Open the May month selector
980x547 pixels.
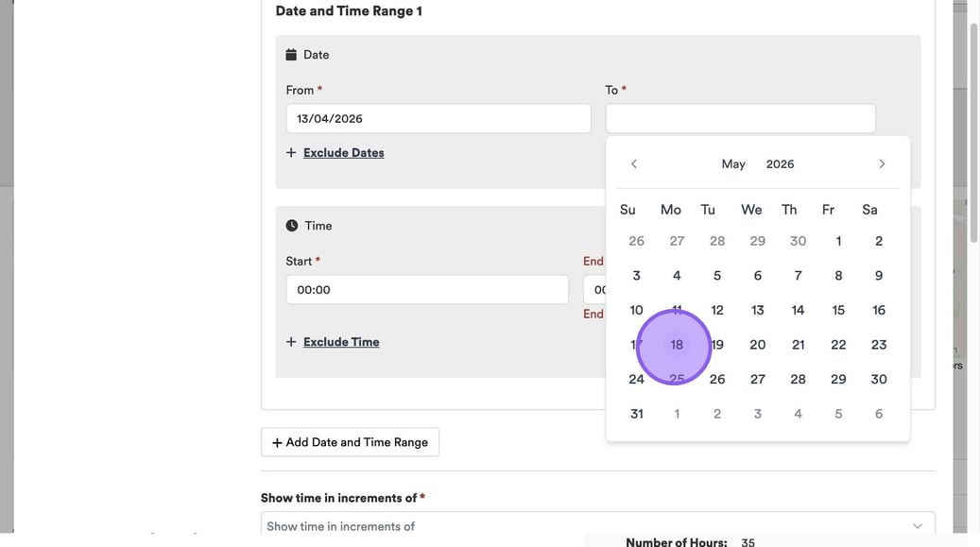pos(733,164)
